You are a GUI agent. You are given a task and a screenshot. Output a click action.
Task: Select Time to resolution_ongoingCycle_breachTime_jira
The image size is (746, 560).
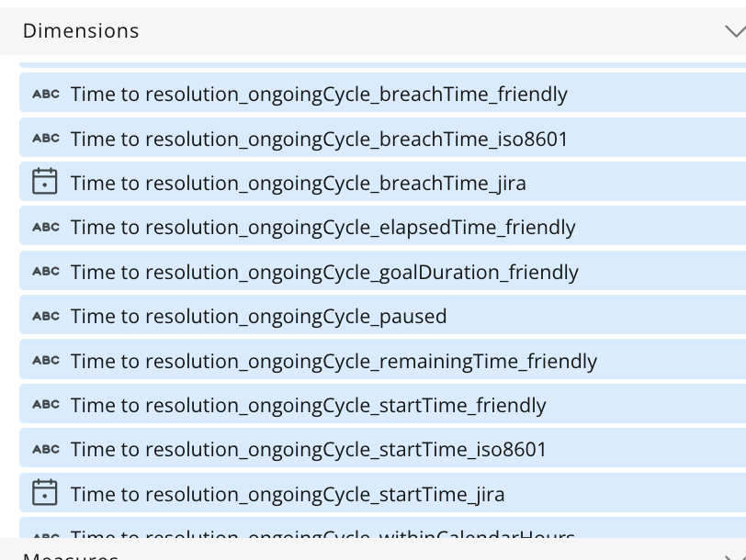(x=382, y=182)
